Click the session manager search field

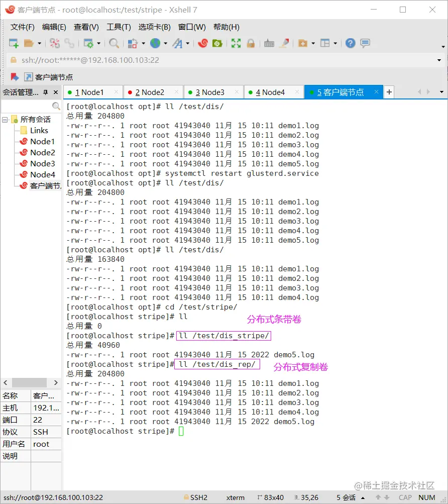tap(31, 106)
